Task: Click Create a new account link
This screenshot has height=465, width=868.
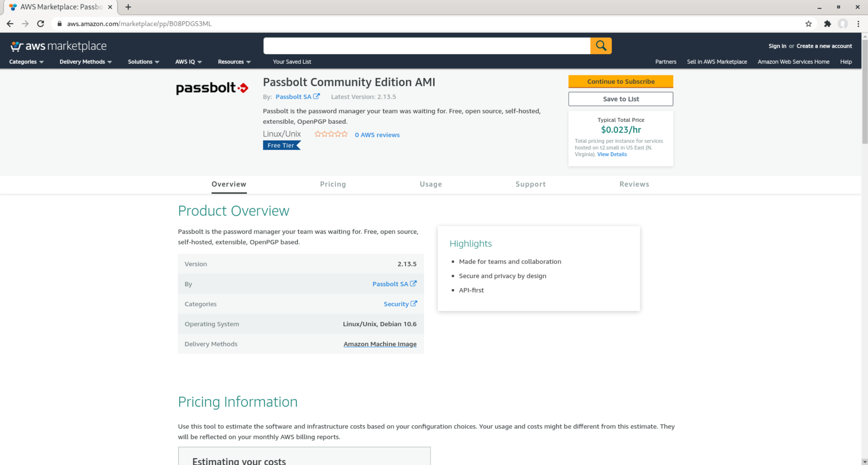Action: (x=824, y=46)
